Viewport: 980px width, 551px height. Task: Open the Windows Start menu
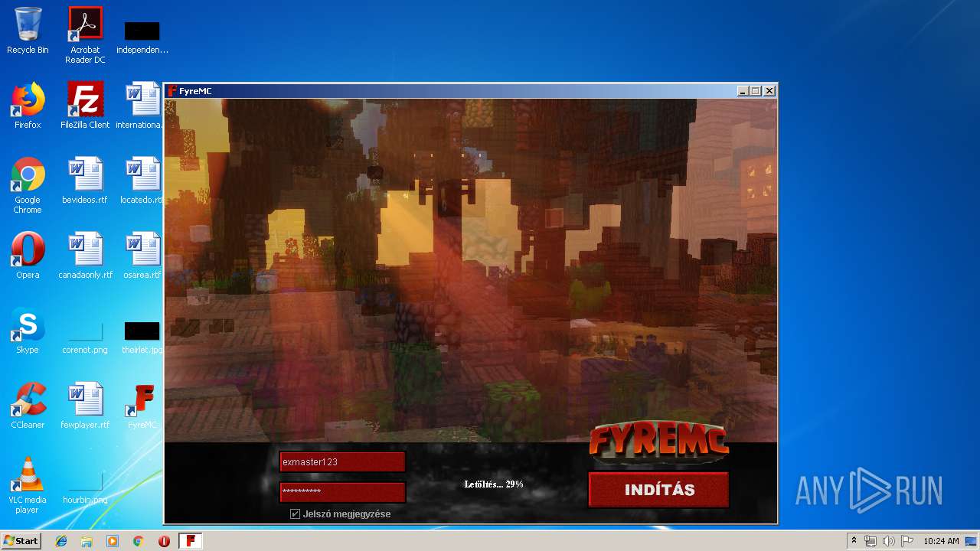pyautogui.click(x=21, y=541)
